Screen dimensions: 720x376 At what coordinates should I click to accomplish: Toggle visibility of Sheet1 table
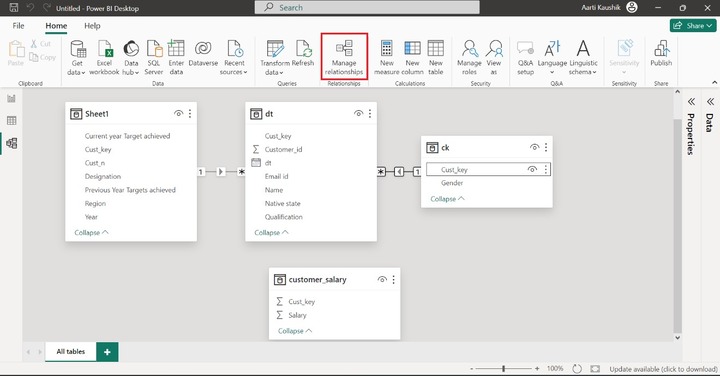(x=178, y=113)
